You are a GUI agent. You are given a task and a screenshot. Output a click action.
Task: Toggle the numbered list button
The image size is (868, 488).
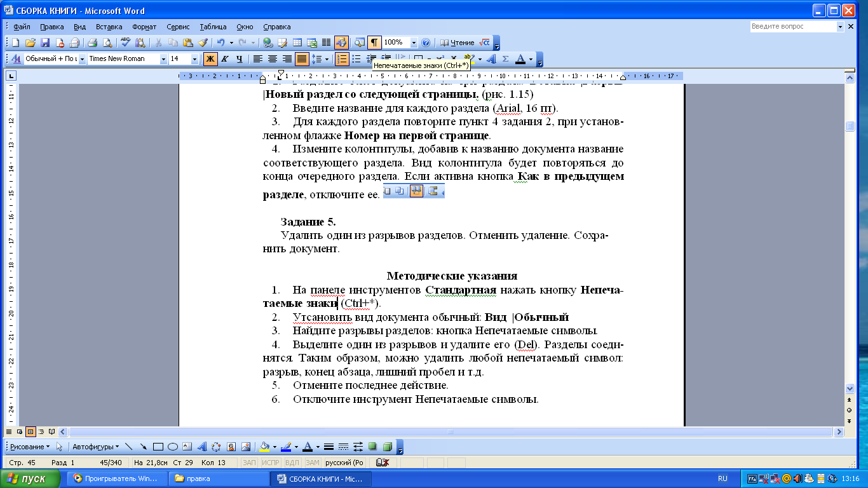[342, 59]
